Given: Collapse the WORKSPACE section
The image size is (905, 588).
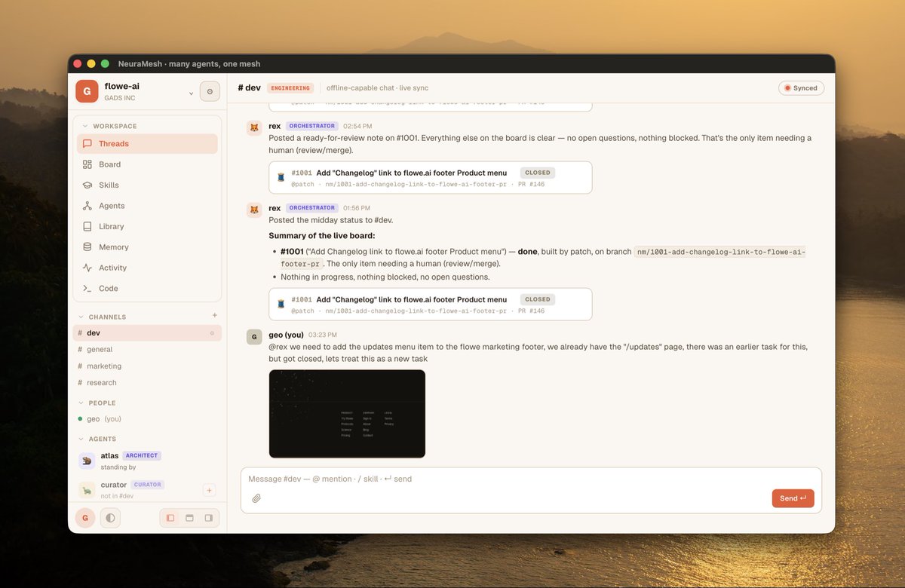Looking at the screenshot, I should click(x=85, y=126).
